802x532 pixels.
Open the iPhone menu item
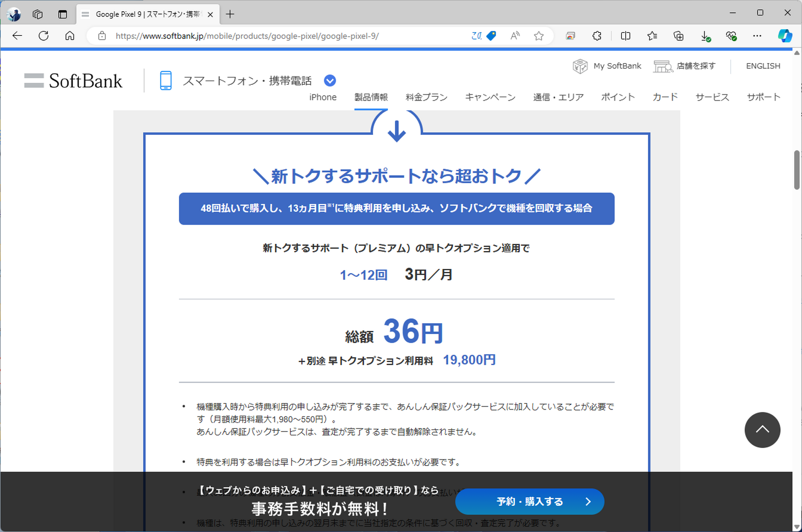tap(323, 97)
